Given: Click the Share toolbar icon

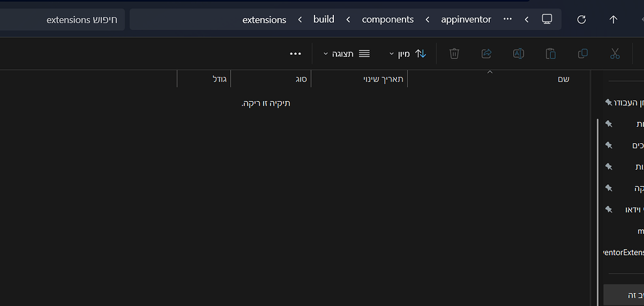Looking at the screenshot, I should coord(486,54).
